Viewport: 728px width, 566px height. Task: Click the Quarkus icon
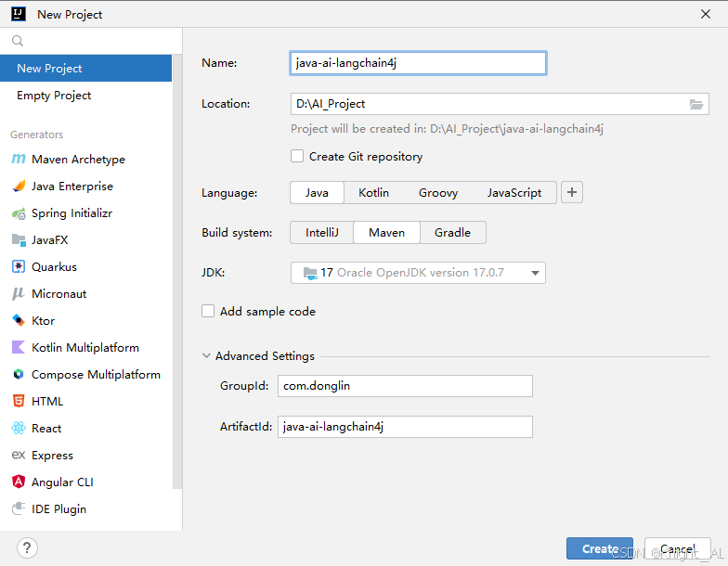pos(19,267)
